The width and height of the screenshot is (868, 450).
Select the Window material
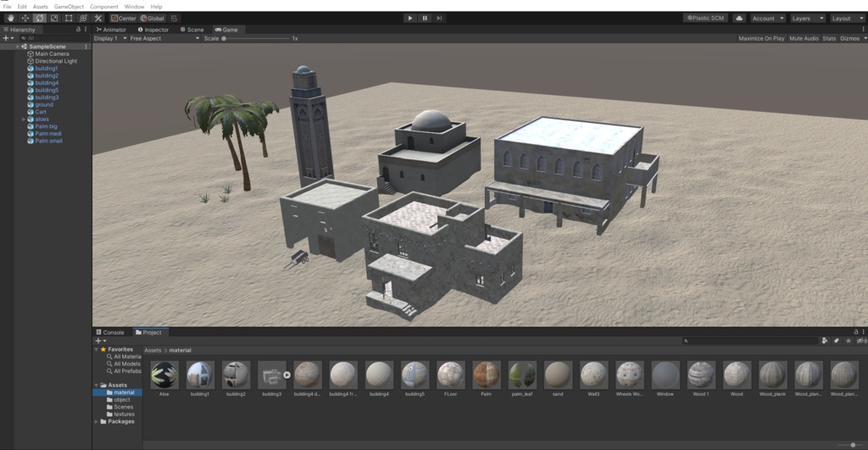(x=665, y=375)
